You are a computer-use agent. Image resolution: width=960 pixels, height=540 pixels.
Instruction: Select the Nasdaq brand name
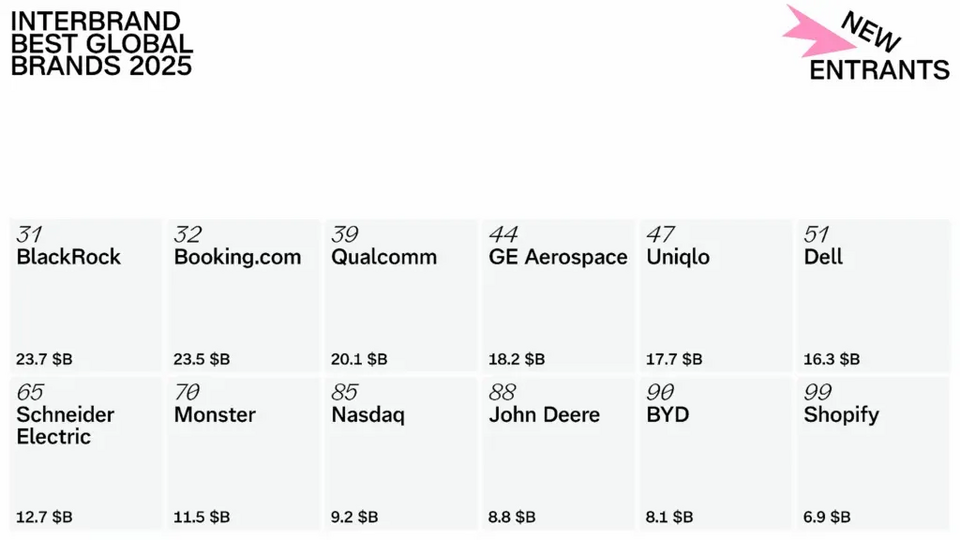[x=368, y=415]
